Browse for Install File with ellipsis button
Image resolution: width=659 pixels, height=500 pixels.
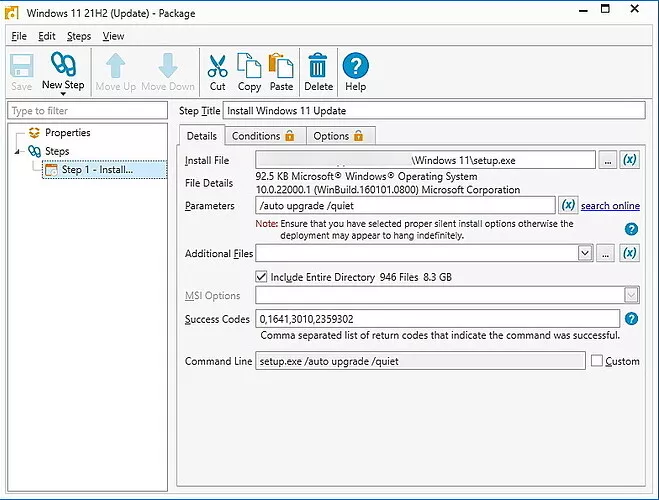607,160
